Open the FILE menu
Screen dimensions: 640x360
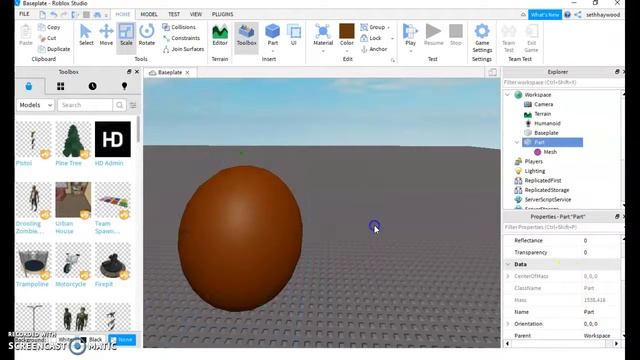pyautogui.click(x=24, y=14)
